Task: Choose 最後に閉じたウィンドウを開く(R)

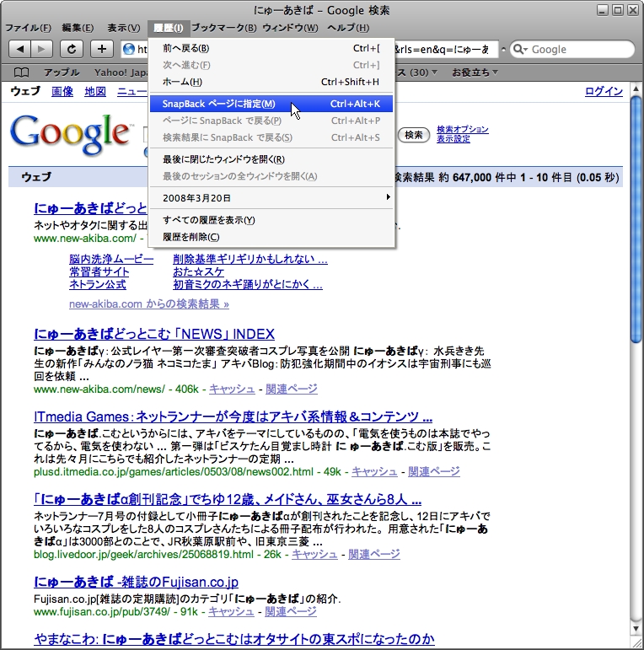Action: tap(271, 159)
